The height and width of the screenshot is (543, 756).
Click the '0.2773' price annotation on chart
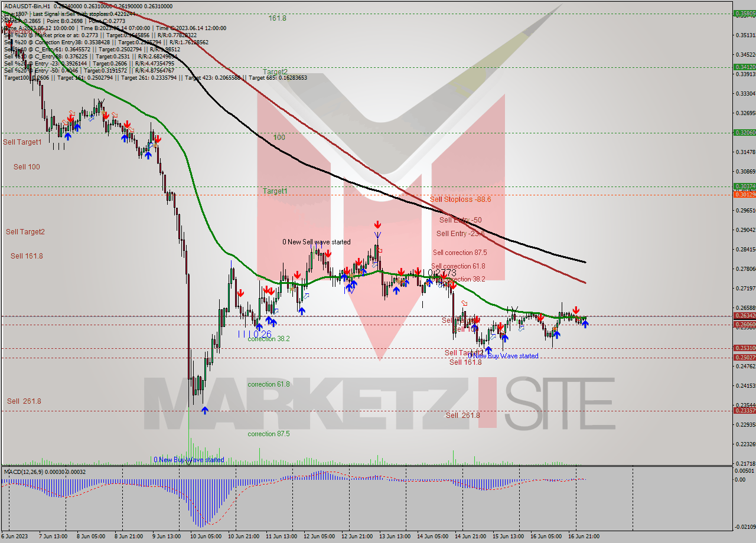[x=441, y=273]
